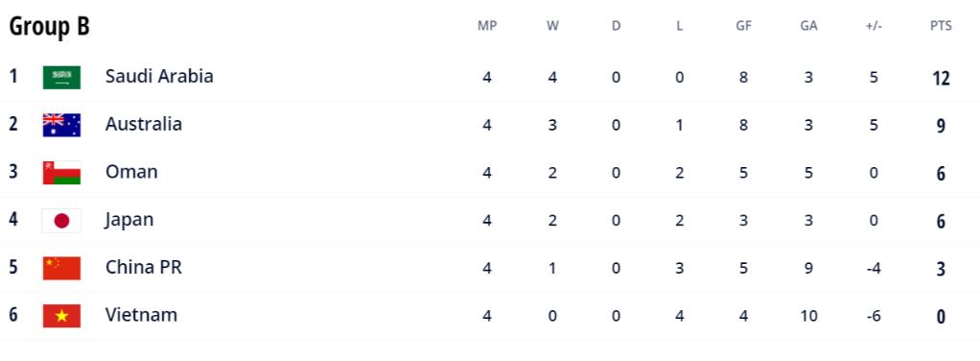Select the Japan team name

point(129,220)
